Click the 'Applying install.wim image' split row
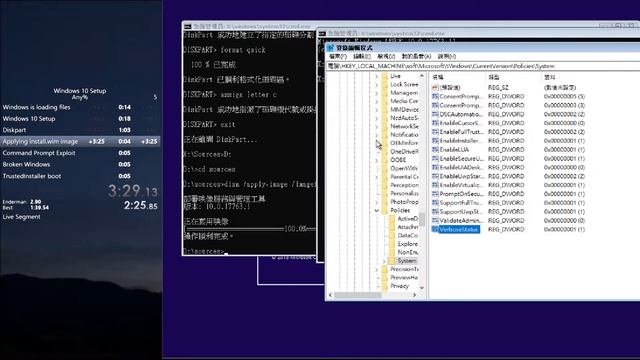Image resolution: width=640 pixels, height=360 pixels. click(x=80, y=142)
